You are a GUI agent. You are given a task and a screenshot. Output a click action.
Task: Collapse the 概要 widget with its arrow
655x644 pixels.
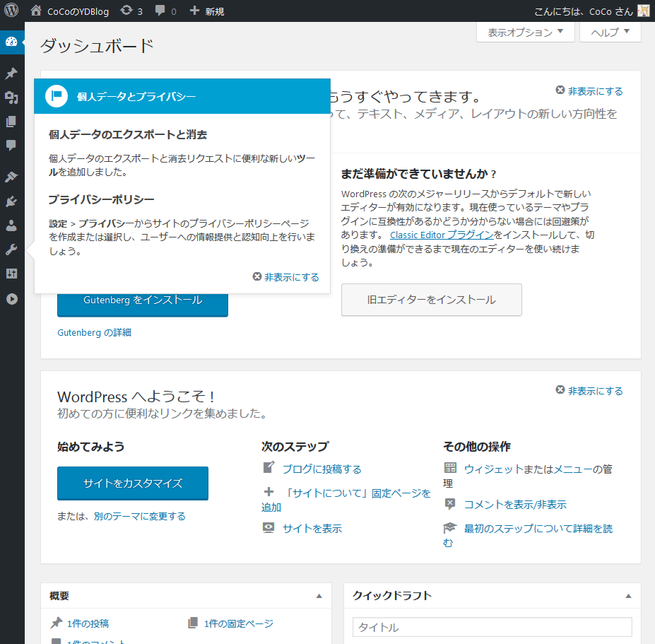(319, 596)
